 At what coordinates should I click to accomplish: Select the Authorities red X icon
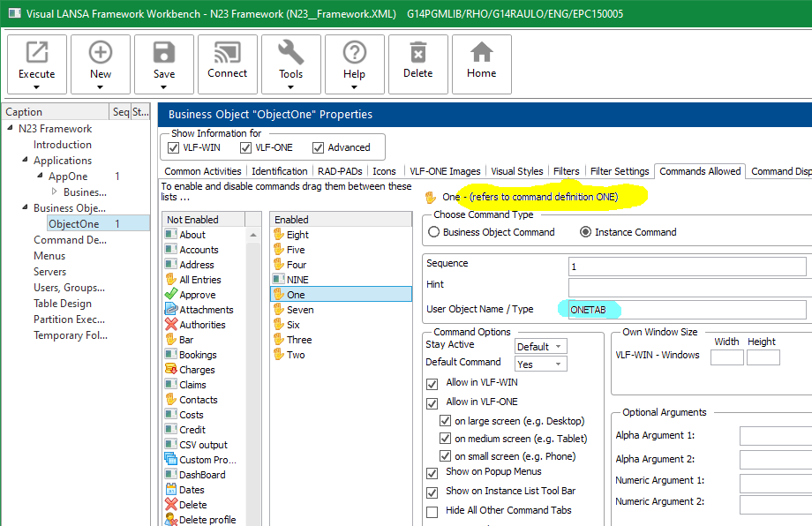[171, 324]
